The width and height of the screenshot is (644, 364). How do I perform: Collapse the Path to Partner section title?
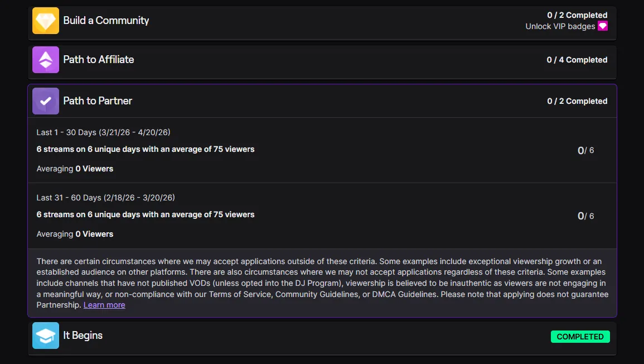tap(98, 101)
